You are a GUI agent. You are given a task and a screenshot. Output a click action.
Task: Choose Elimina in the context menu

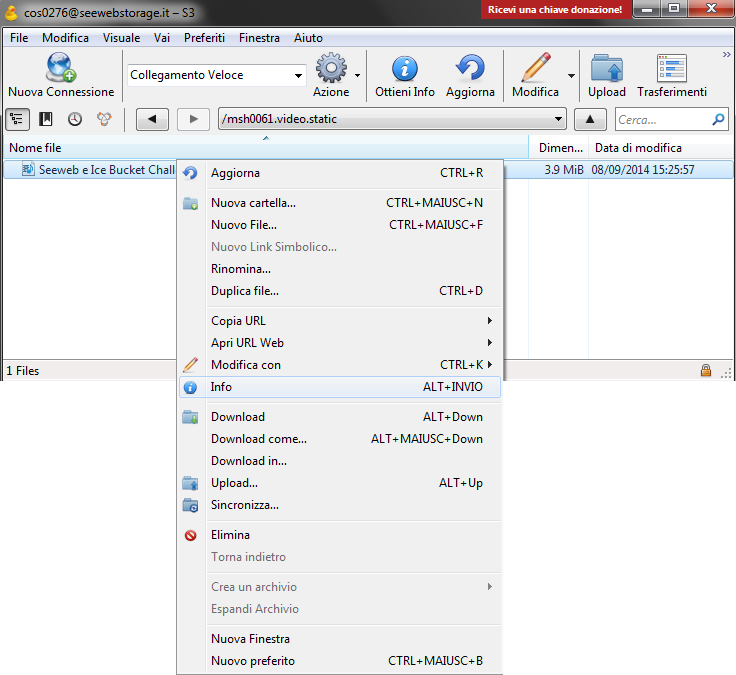point(340,535)
